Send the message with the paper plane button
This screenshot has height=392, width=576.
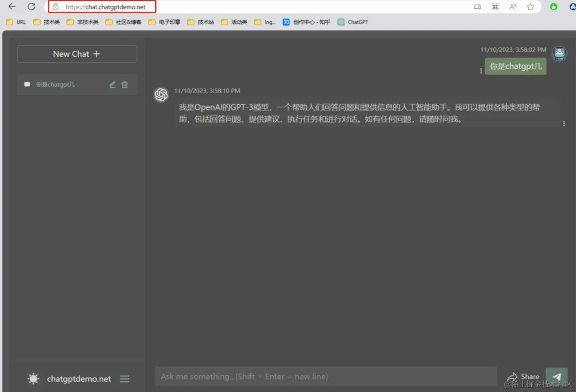(557, 377)
